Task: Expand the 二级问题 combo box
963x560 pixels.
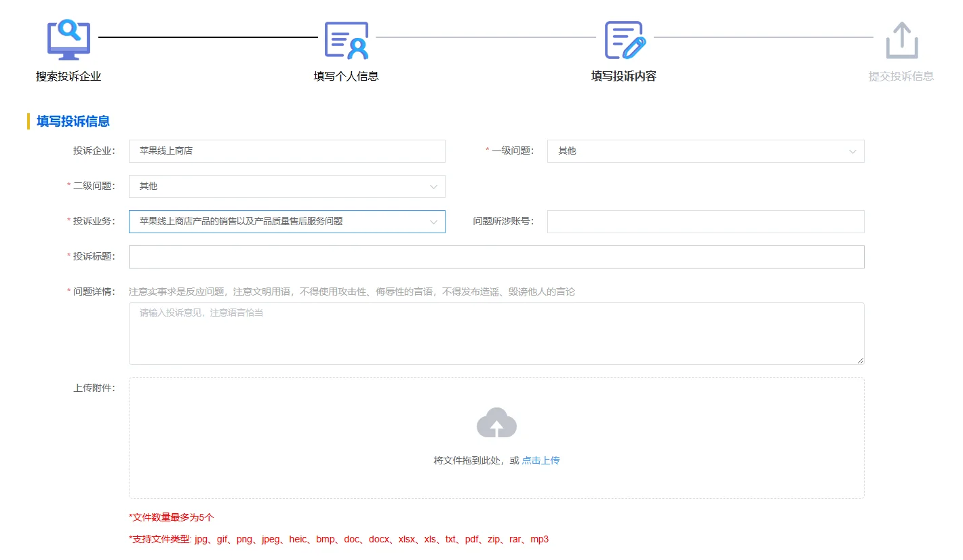Action: (286, 186)
